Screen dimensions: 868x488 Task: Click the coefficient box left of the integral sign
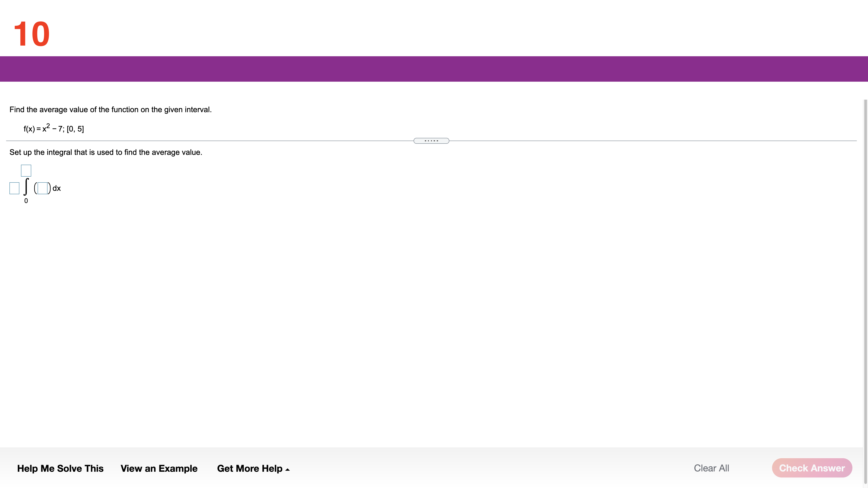pos(14,188)
